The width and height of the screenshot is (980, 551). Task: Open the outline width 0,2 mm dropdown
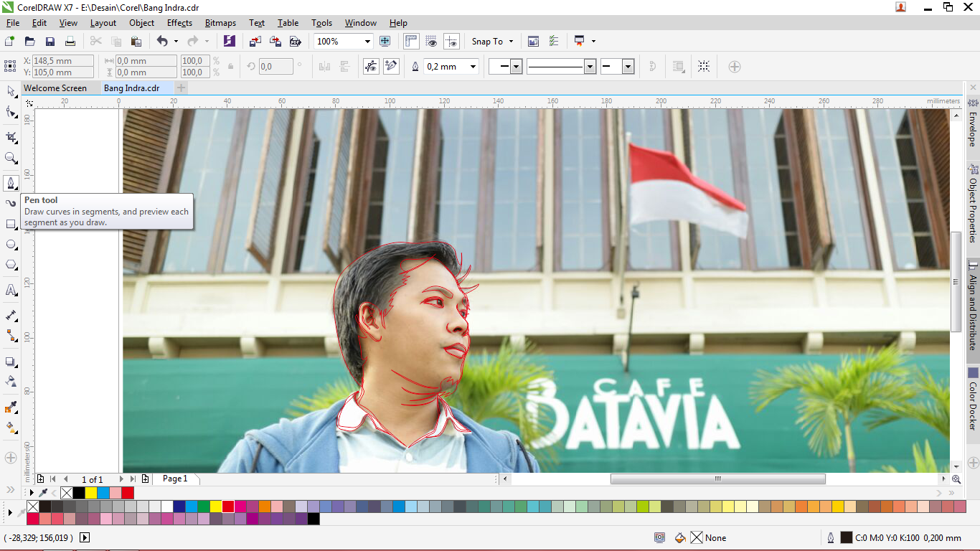tap(473, 67)
